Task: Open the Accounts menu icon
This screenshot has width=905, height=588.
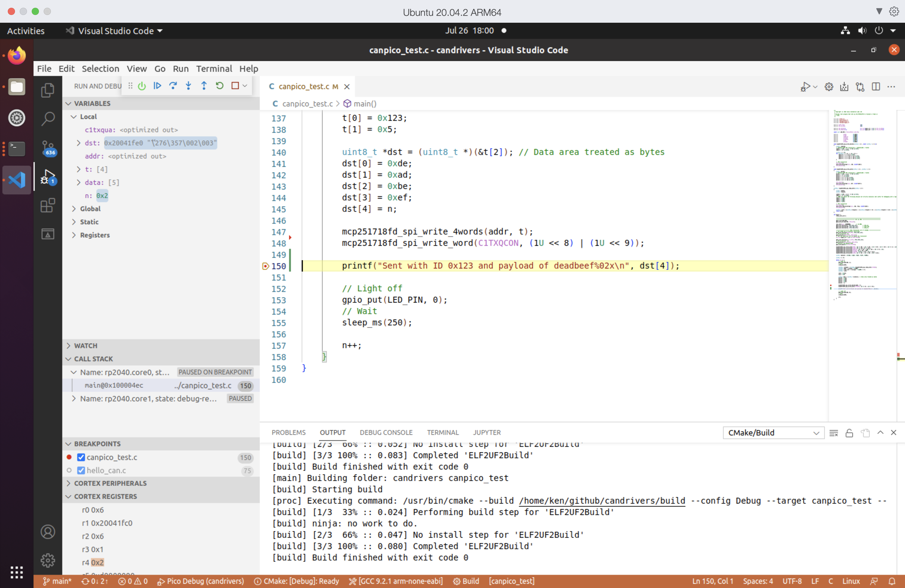Action: 48,532
